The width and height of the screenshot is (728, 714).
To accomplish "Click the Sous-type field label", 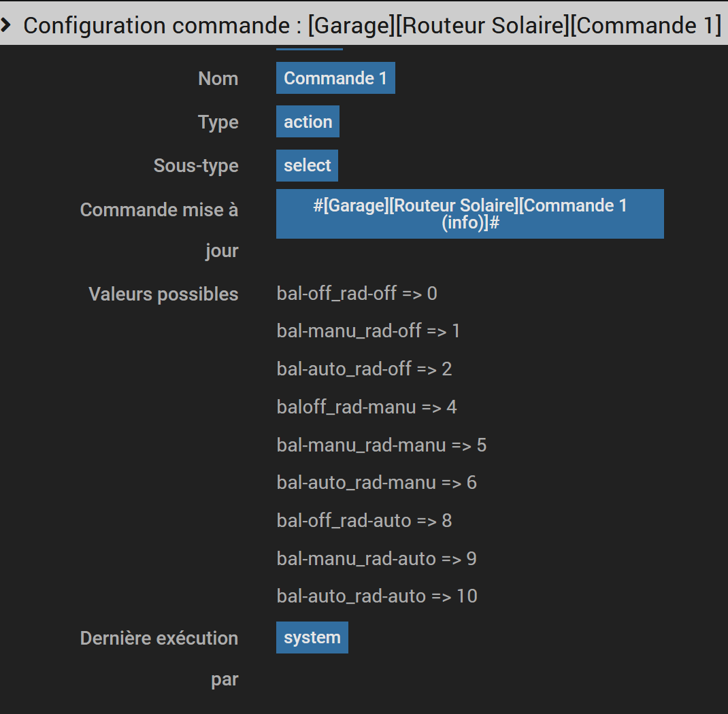I will 196,166.
